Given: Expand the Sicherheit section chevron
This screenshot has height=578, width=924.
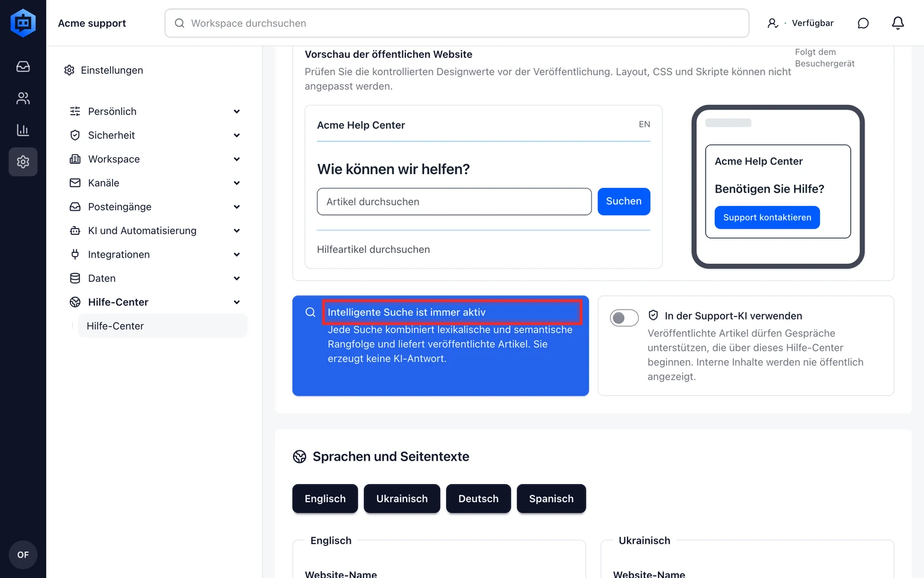Looking at the screenshot, I should tap(236, 135).
